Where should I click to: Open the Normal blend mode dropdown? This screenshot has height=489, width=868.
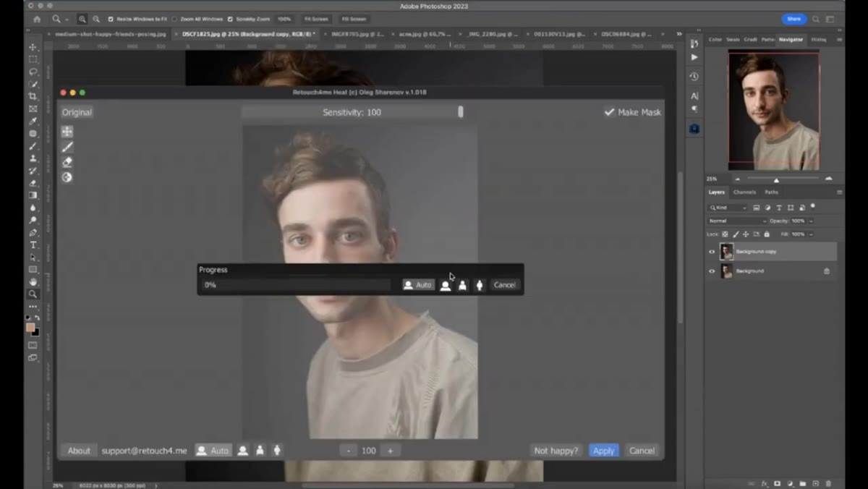pyautogui.click(x=737, y=221)
